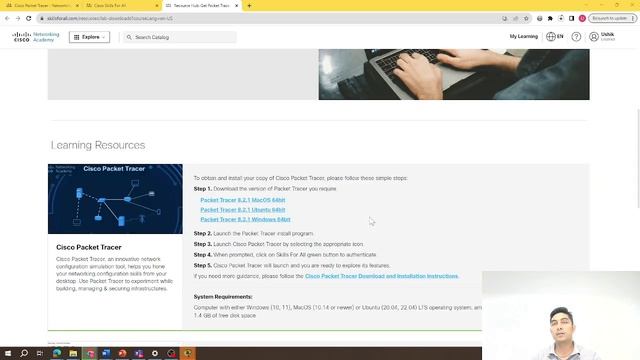Download Packet Tracer 8.2.1 Ubuntu 64bit
Image resolution: width=640 pixels, height=360 pixels.
pyautogui.click(x=242, y=210)
